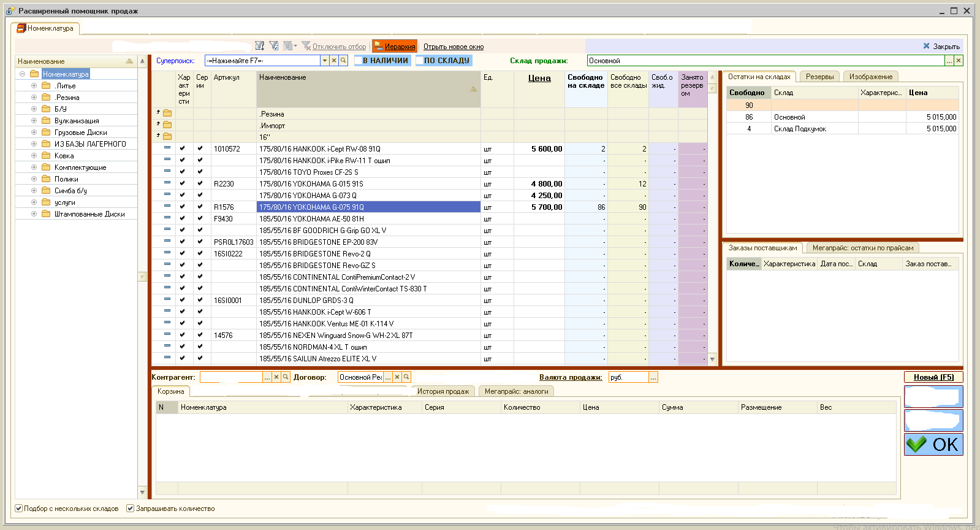Click the set filter and sorting icon

coord(260,46)
